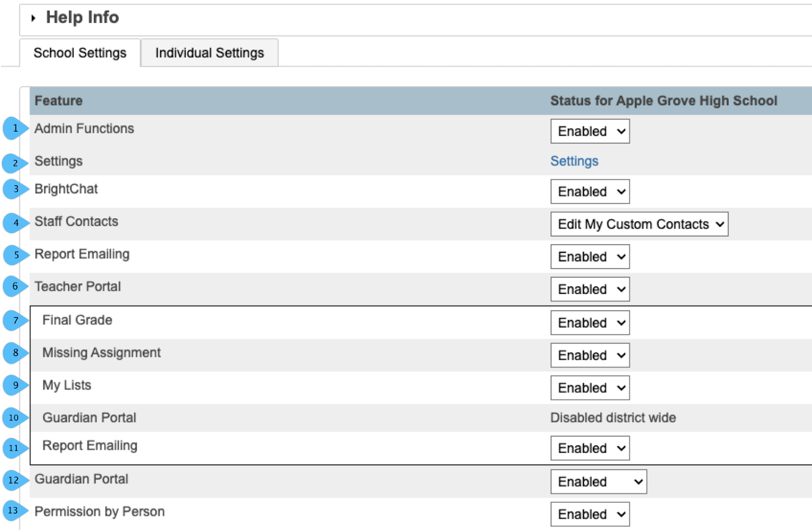Screen dimensions: 812x530
Task: Click the numbered marker 4 beside Staff Contacts
Action: click(x=15, y=222)
